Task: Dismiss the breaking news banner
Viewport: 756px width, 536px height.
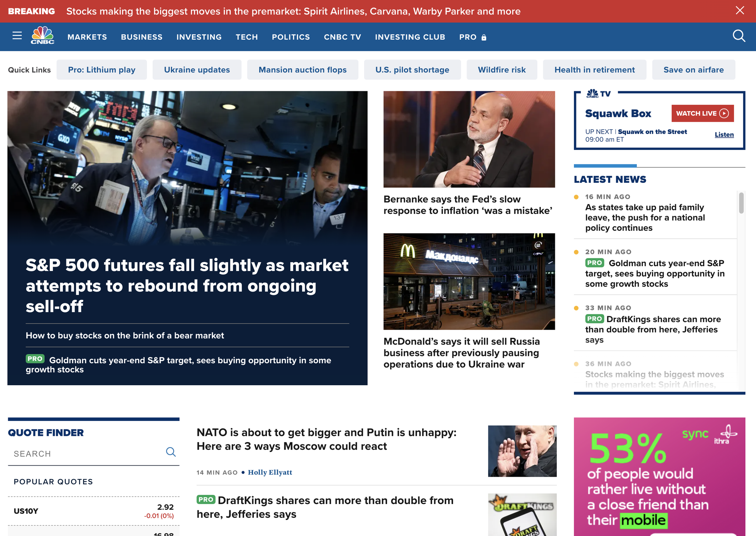Action: [x=739, y=11]
